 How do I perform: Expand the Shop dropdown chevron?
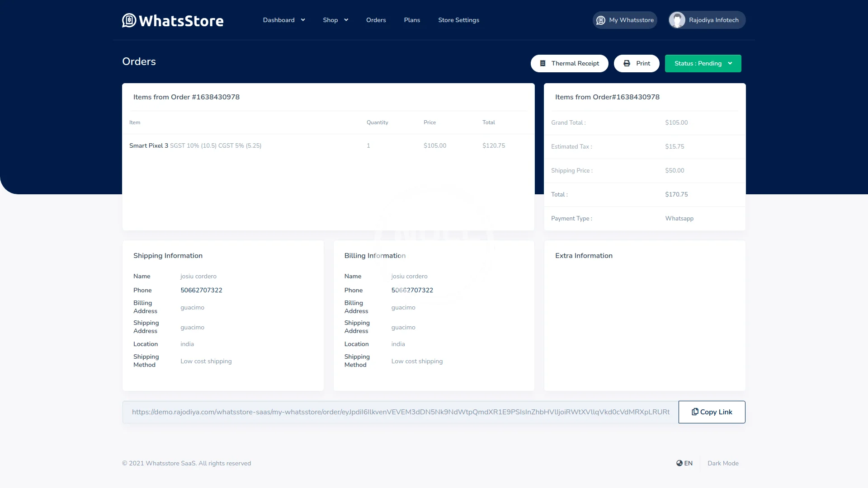coord(346,20)
